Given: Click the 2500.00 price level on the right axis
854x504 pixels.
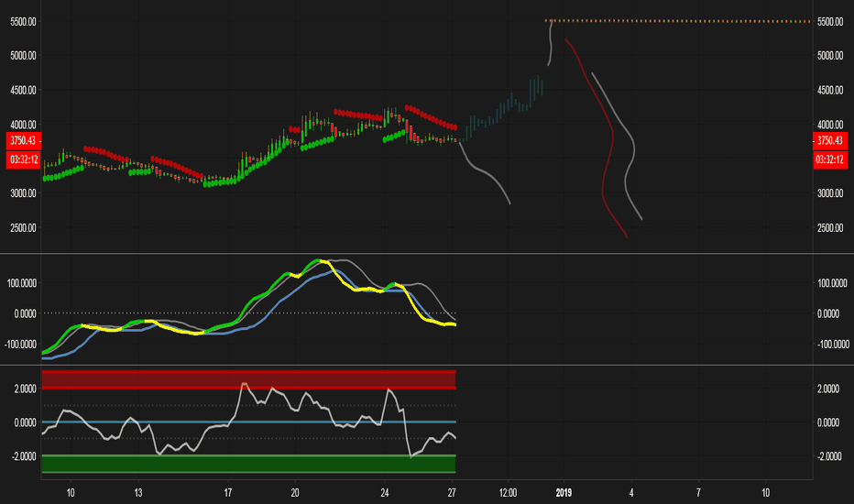Looking at the screenshot, I should [x=830, y=228].
